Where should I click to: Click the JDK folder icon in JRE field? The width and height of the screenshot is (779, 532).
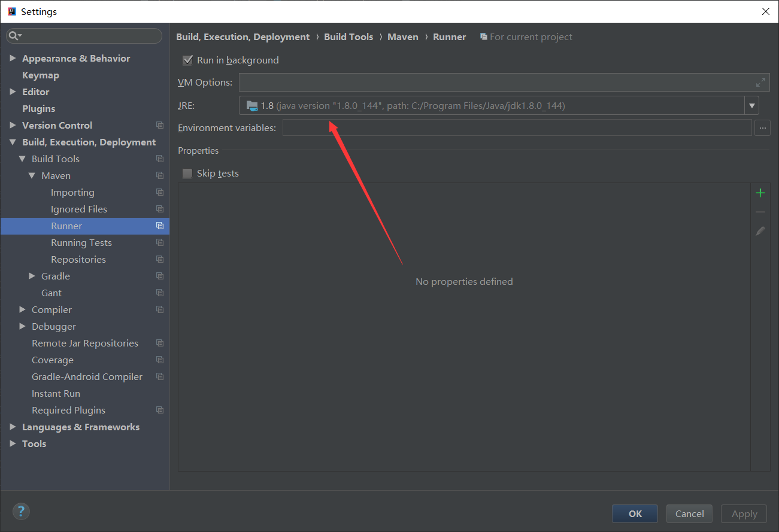(x=252, y=106)
